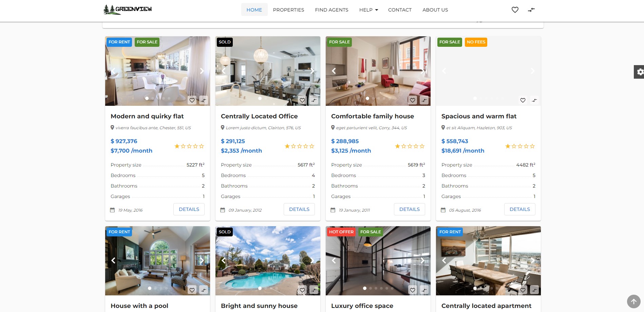Click the Greenview logo
644x312 pixels.
pos(128,9)
